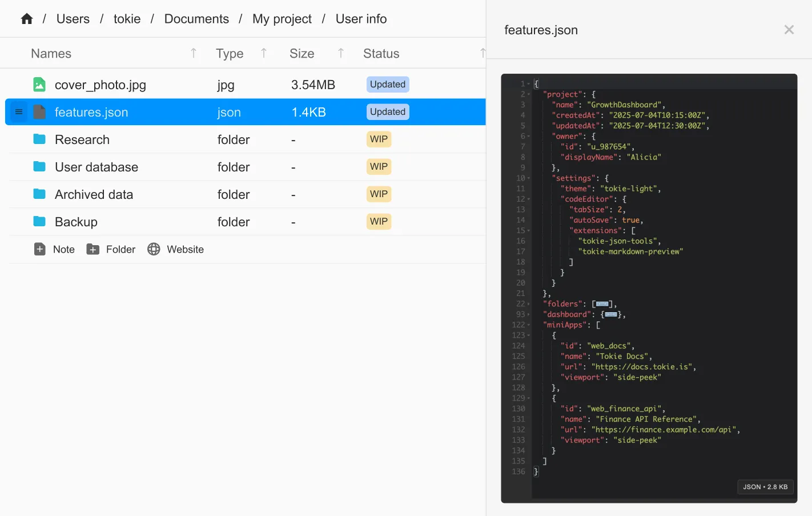Click the cover_photo.jpg image file icon
Image resolution: width=812 pixels, height=516 pixels.
(x=39, y=85)
